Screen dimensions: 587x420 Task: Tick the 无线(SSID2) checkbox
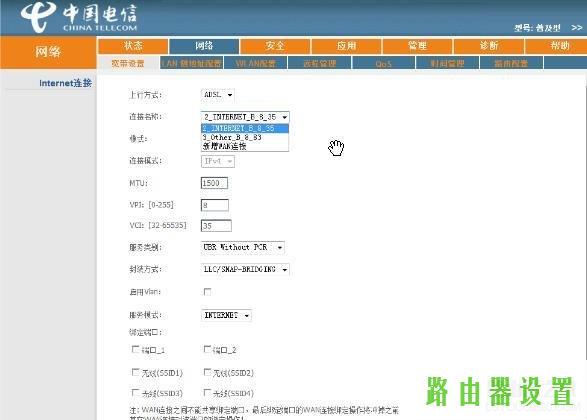click(x=207, y=372)
